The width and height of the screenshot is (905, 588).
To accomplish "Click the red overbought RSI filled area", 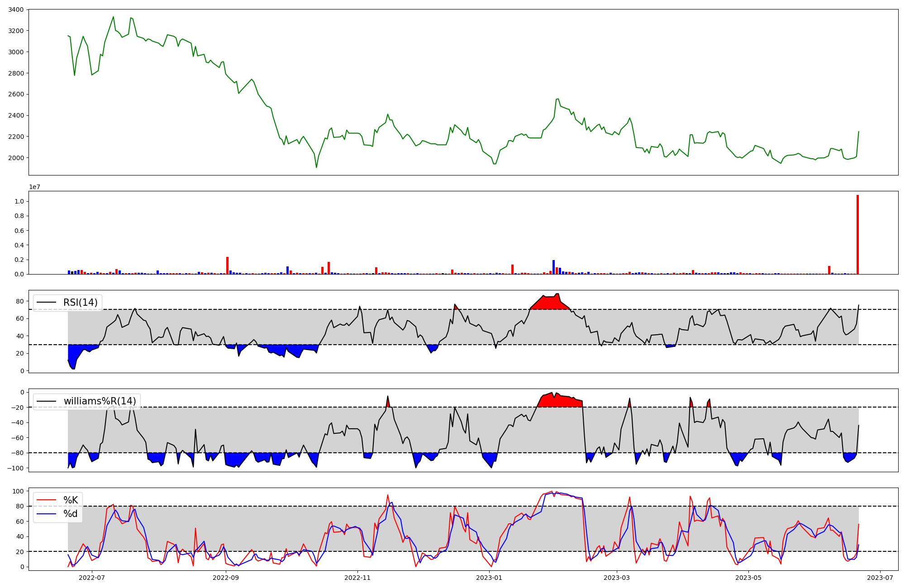I will click(550, 303).
